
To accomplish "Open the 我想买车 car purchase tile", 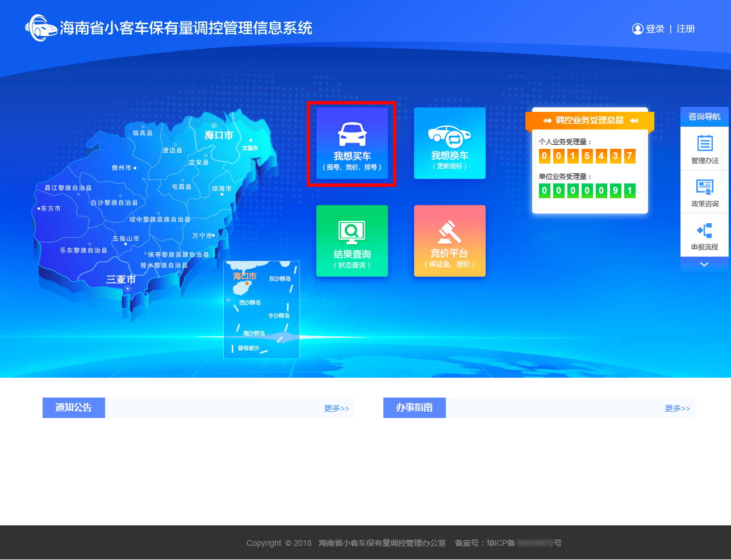I will pyautogui.click(x=352, y=144).
